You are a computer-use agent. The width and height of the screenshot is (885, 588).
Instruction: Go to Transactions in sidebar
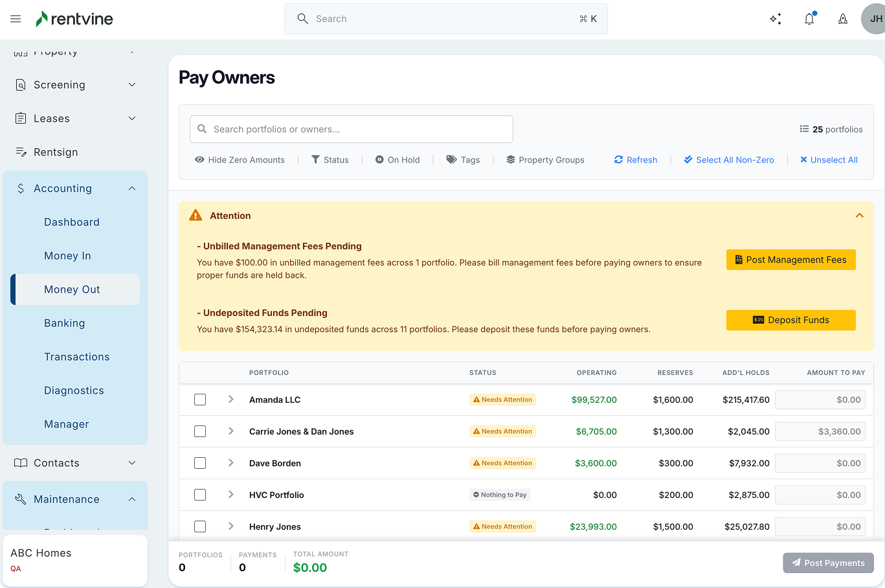76,357
